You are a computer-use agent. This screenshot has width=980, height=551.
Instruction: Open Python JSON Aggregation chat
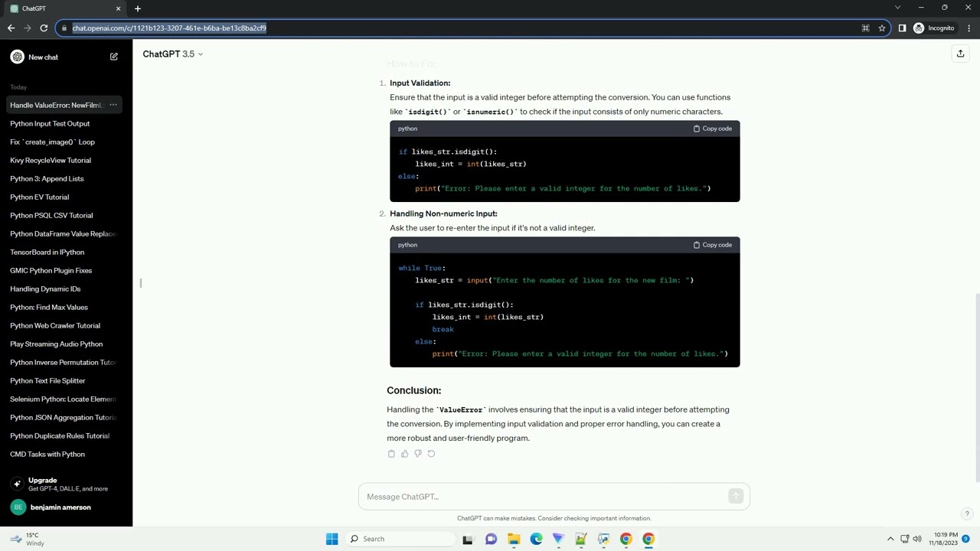(65, 417)
